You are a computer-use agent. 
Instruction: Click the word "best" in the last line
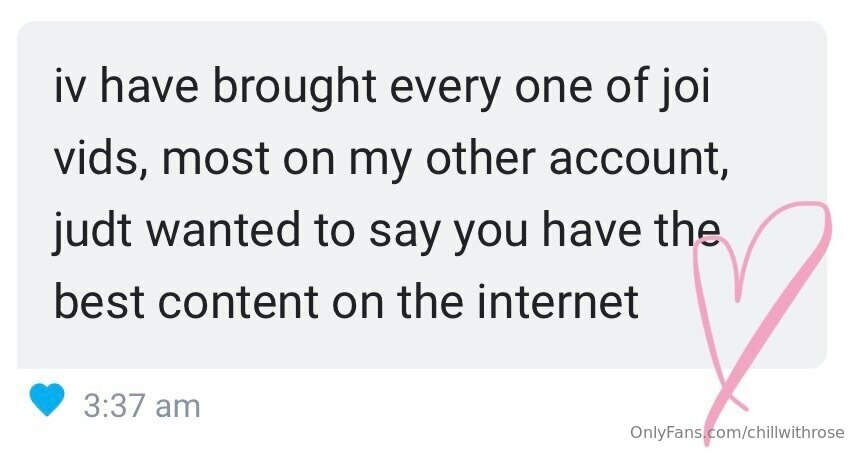[99, 301]
